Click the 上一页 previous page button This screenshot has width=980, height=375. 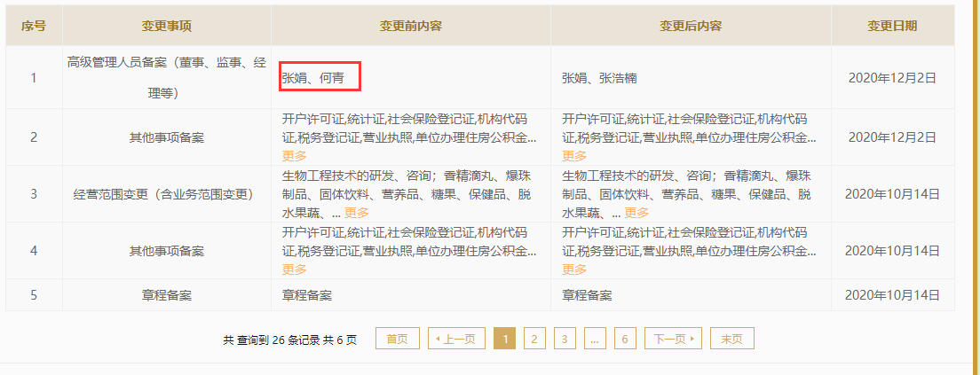456,339
